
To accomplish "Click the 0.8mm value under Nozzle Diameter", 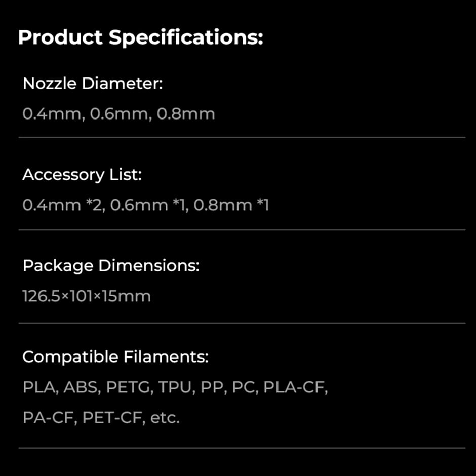I will (186, 114).
